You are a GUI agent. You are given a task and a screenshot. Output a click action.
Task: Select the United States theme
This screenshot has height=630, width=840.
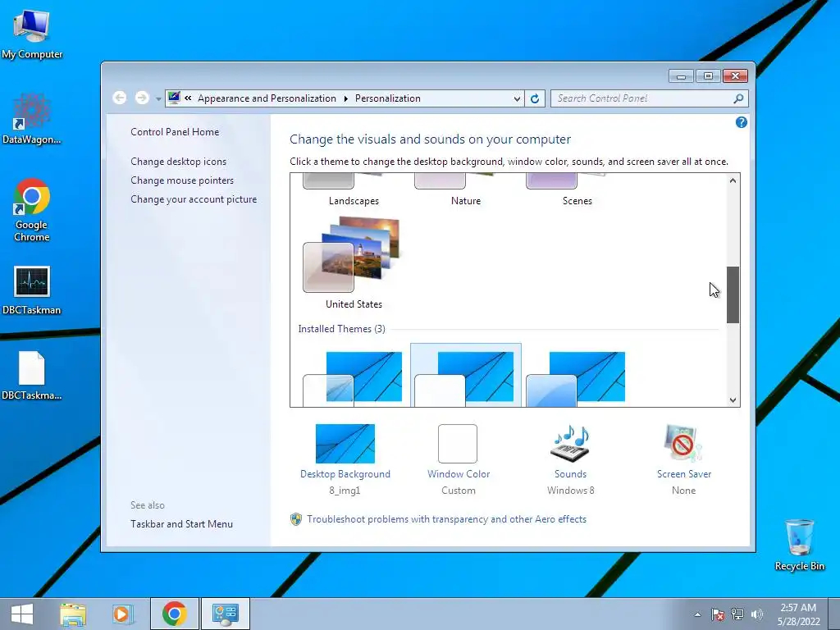pos(354,262)
